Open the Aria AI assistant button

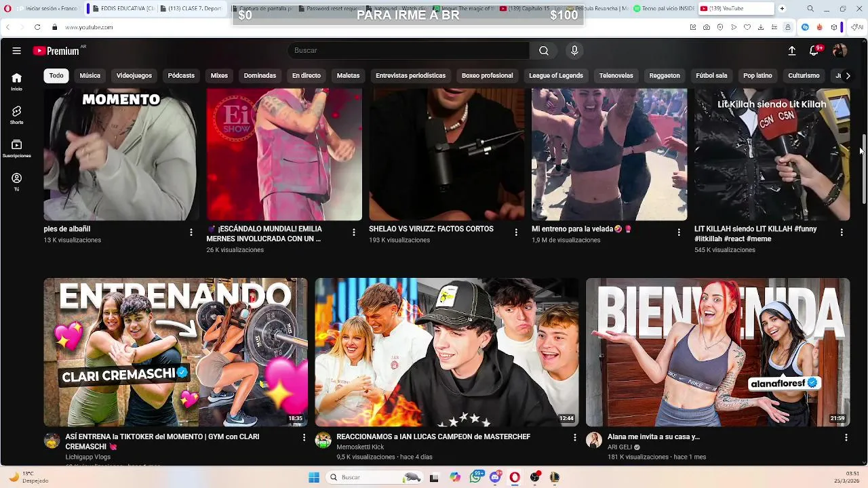(856, 27)
